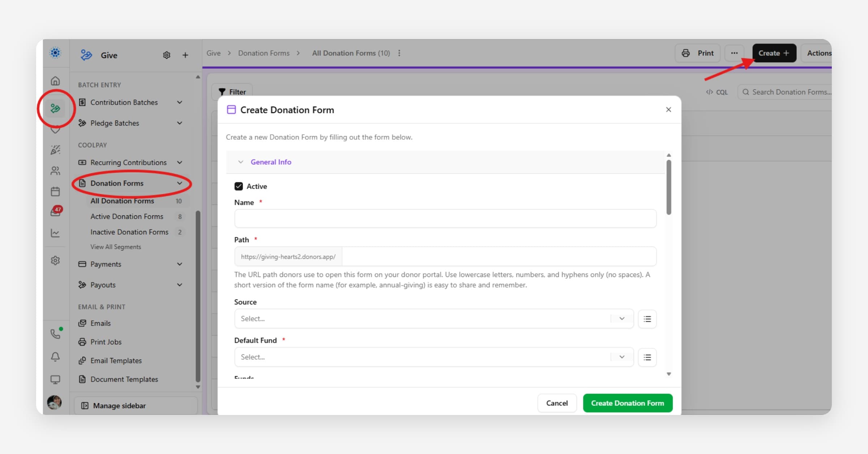Click Donation Forms breadcrumb
Image resolution: width=868 pixels, height=454 pixels.
pyautogui.click(x=264, y=53)
